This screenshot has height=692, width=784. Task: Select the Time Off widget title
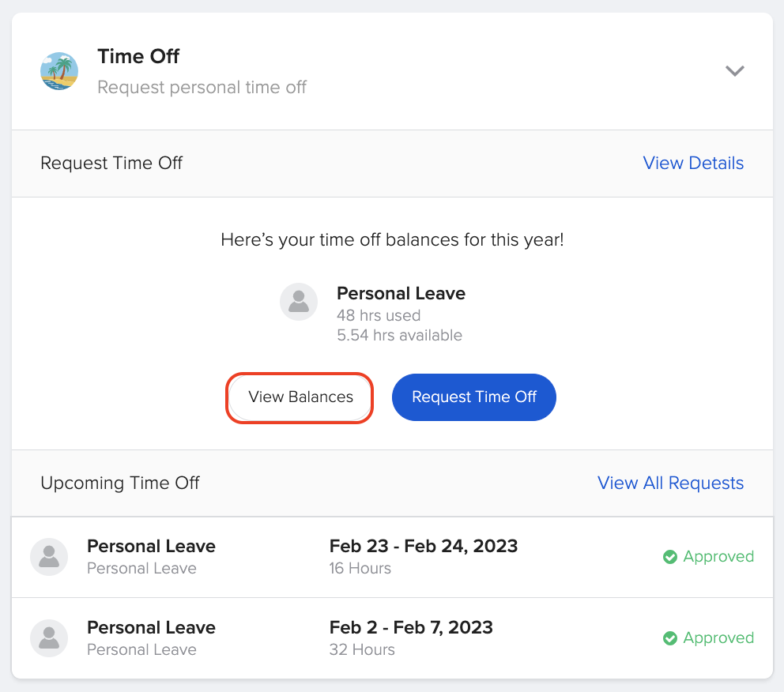138,56
